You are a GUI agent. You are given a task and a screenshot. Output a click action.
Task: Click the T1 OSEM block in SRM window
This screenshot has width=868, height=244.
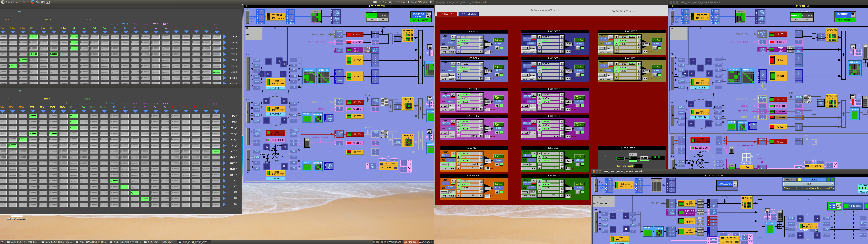(268, 62)
